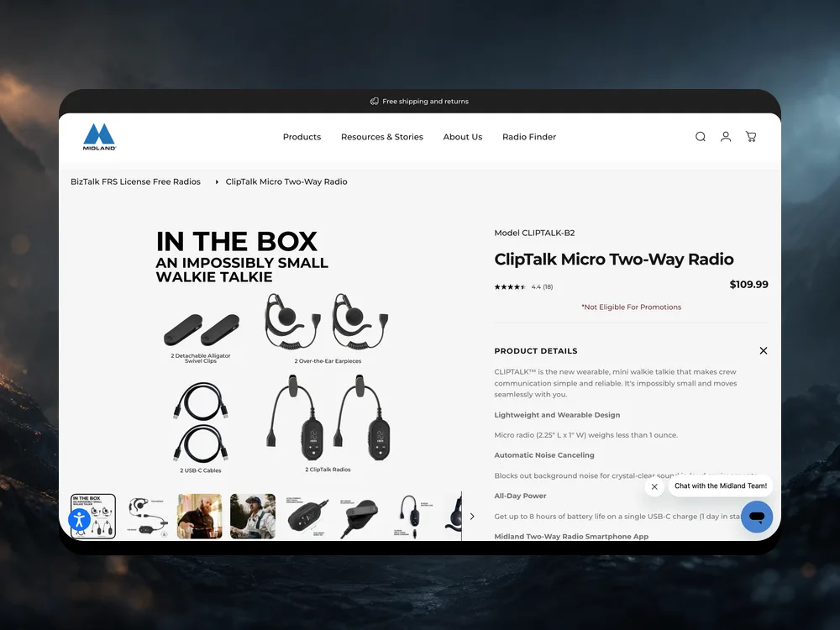Collapse the Product Details section

pos(764,351)
